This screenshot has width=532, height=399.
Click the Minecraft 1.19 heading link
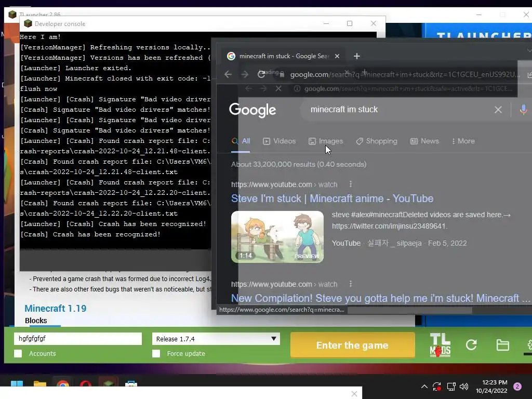click(55, 309)
